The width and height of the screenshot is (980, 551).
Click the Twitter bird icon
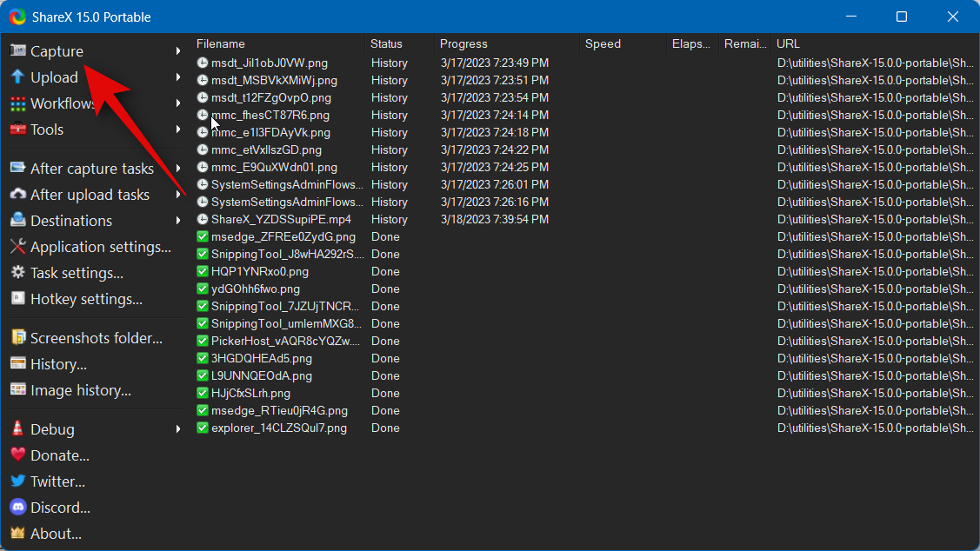pyautogui.click(x=17, y=481)
